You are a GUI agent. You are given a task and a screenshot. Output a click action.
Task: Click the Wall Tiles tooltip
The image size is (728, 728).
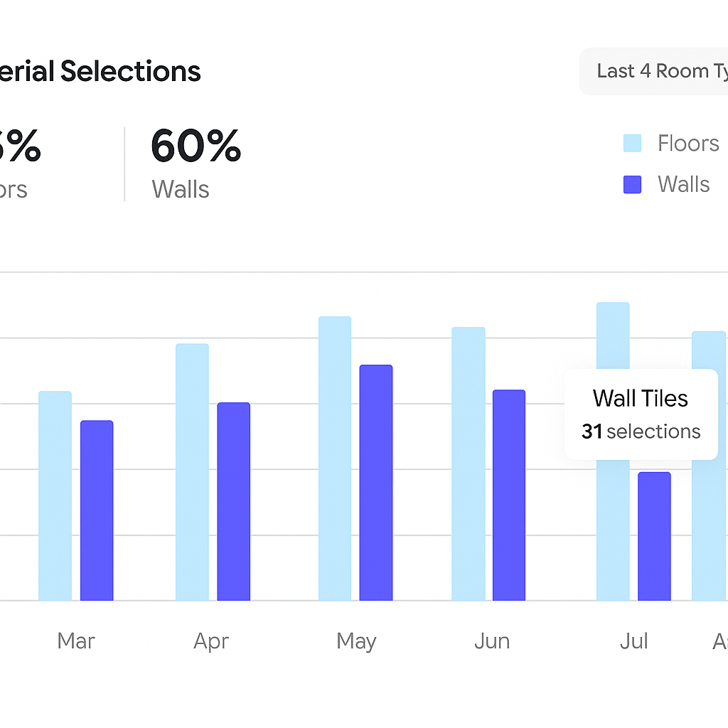[641, 414]
